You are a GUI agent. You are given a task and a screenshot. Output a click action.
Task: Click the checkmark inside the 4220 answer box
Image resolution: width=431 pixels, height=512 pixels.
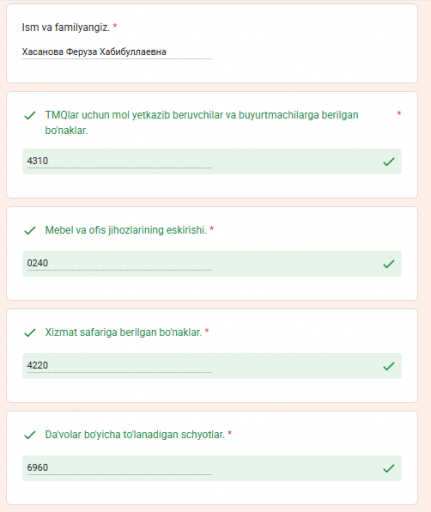click(389, 366)
